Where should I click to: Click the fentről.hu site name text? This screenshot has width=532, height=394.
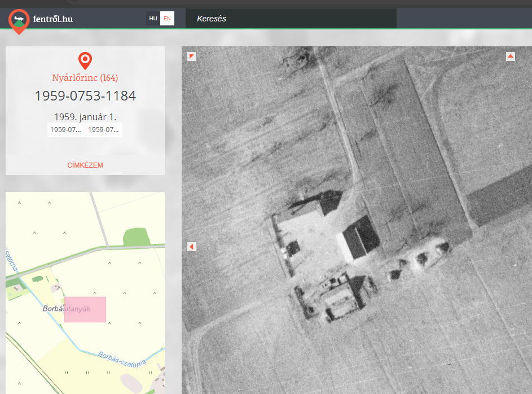coord(53,19)
